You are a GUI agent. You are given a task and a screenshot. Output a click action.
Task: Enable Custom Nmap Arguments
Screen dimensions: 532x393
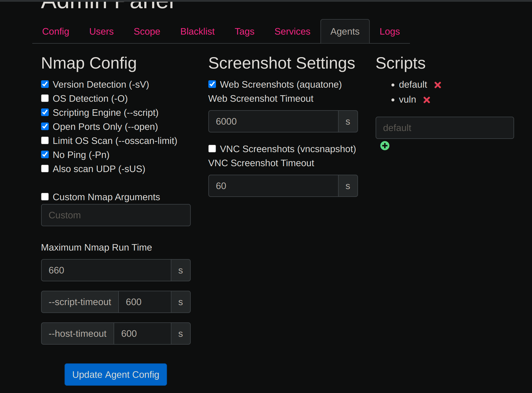click(x=45, y=197)
